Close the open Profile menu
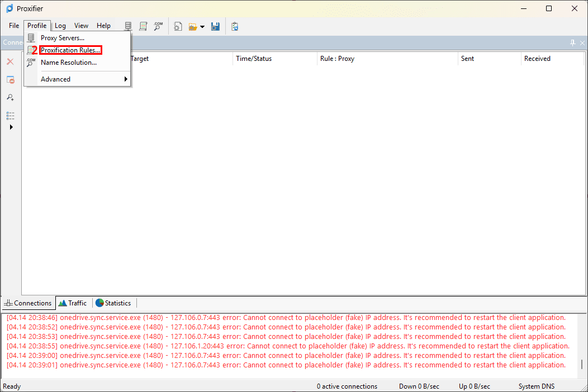Screen dimensions: 588x392 coord(37,26)
